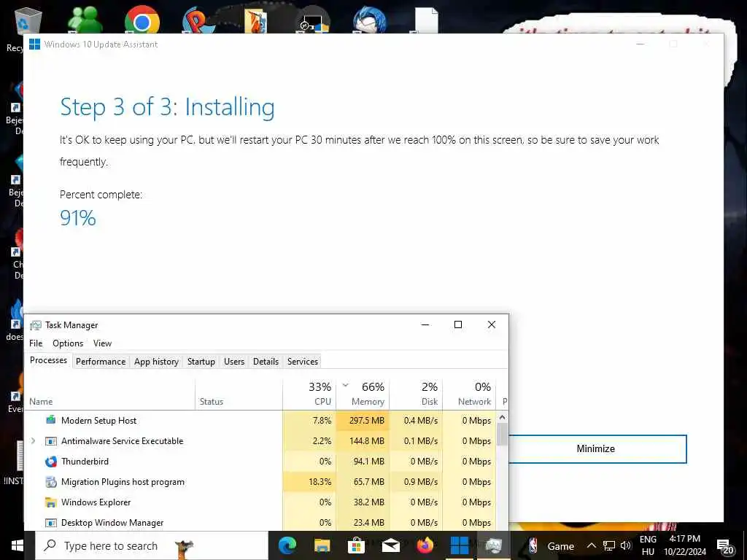Image resolution: width=747 pixels, height=560 pixels.
Task: Click Minimize button in Update Assistant
Action: coord(597,448)
